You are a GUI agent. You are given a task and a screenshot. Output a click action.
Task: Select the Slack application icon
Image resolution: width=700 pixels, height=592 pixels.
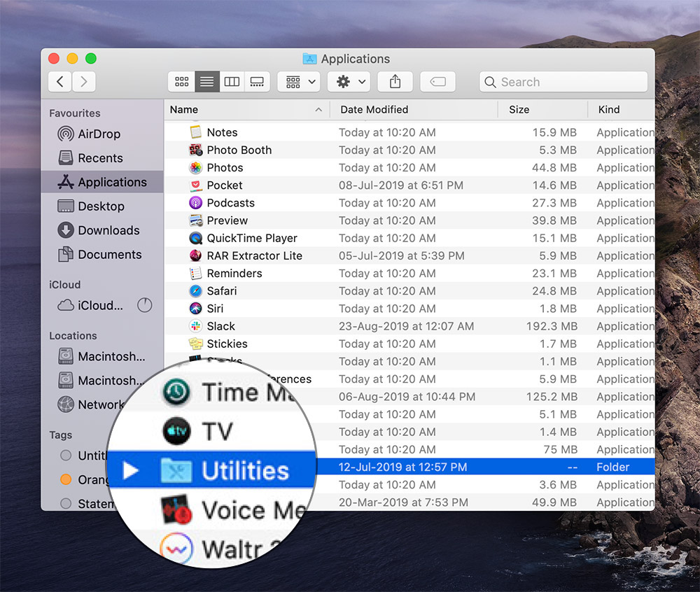[198, 326]
